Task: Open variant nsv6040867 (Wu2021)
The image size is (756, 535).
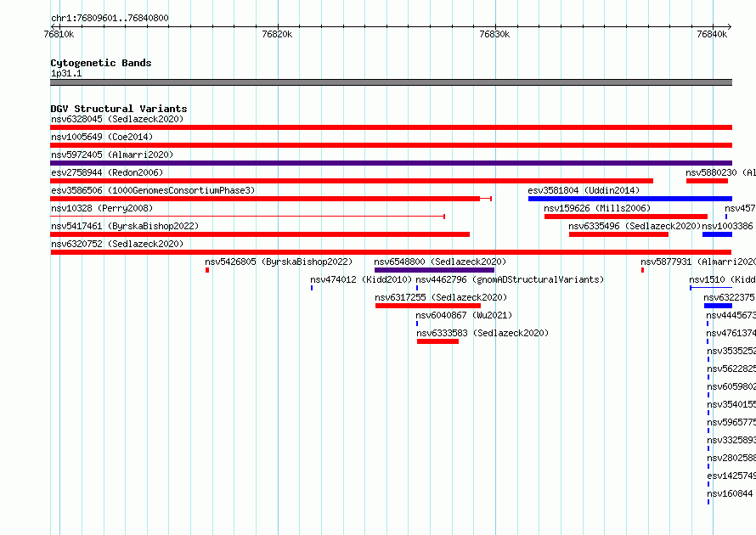Action: 464,315
